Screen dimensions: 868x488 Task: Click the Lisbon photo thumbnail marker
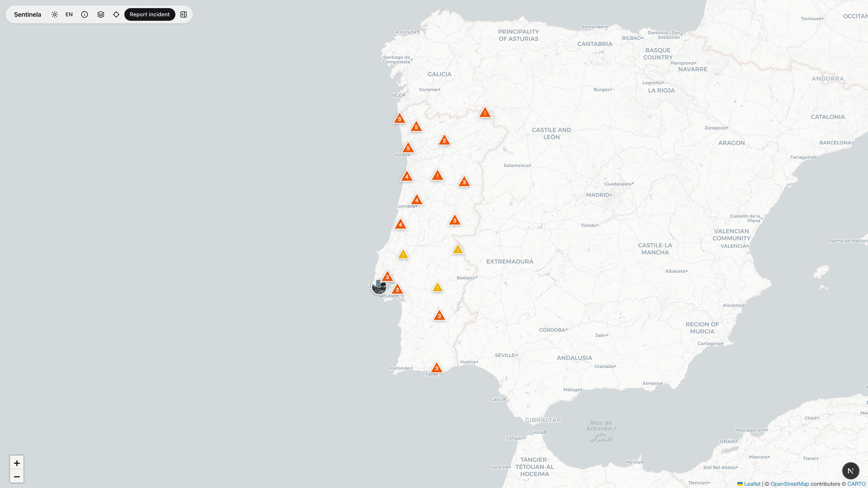379,287
